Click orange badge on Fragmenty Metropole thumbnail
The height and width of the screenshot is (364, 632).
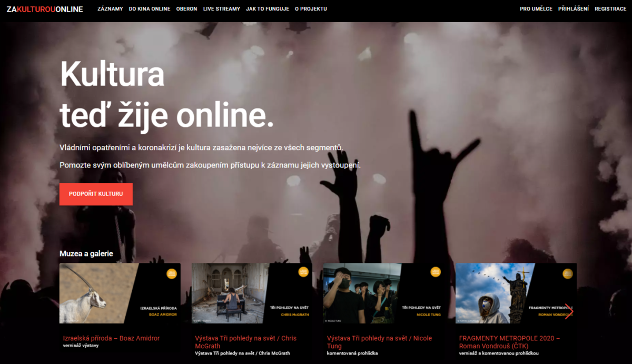coord(567,273)
